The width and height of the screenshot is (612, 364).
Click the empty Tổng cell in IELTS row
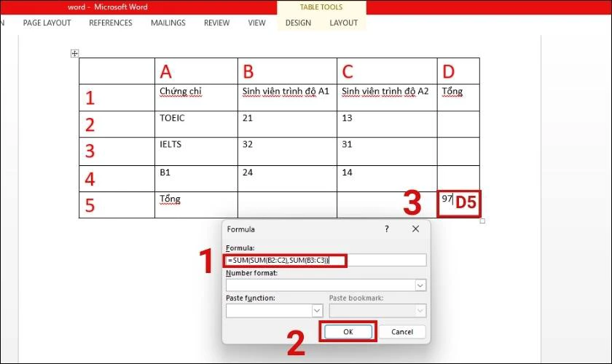458,151
